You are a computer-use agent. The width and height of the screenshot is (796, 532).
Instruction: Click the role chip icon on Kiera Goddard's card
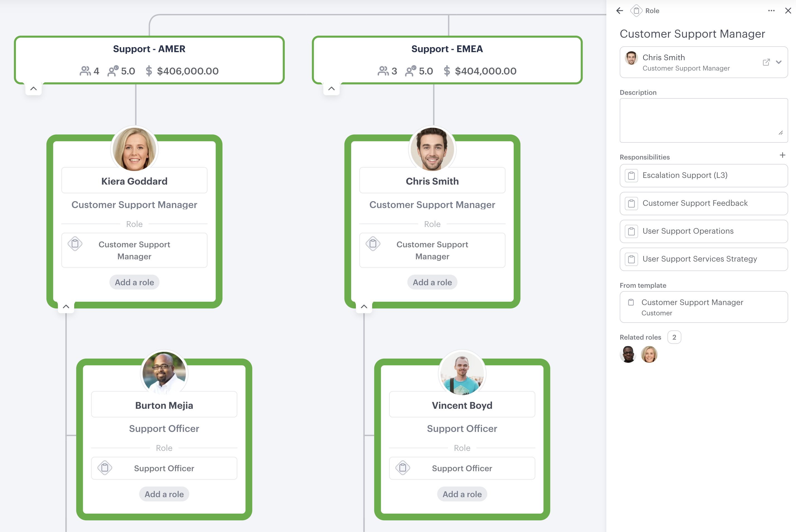pyautogui.click(x=75, y=244)
